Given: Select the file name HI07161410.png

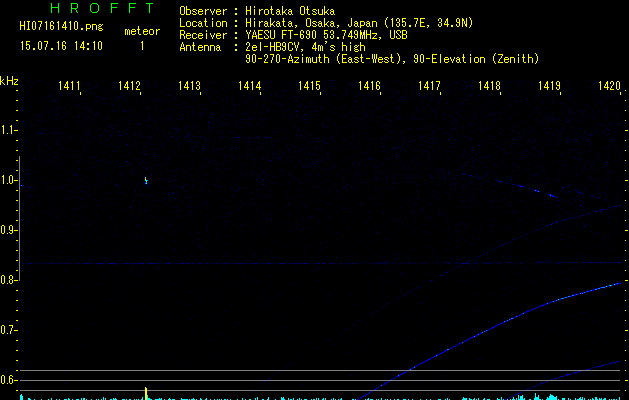Looking at the screenshot, I should tap(61, 26).
